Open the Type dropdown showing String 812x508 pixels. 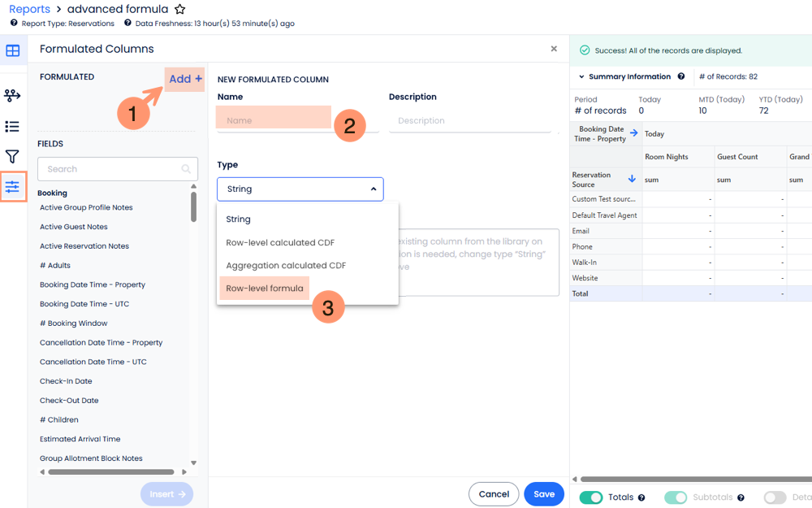pyautogui.click(x=300, y=189)
